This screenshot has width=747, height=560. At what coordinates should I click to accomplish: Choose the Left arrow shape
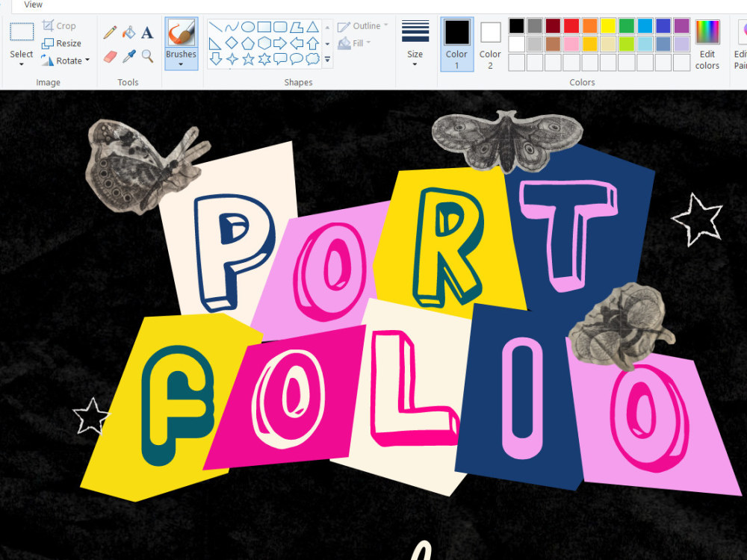pos(297,43)
